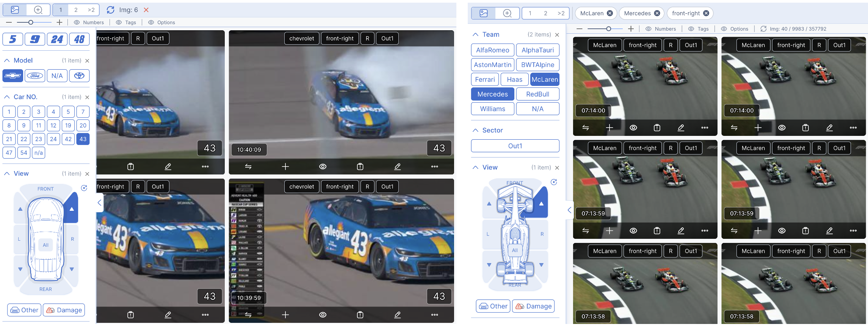Select tab >2 in left panel
Viewport: 868px width, 327px height.
91,10
